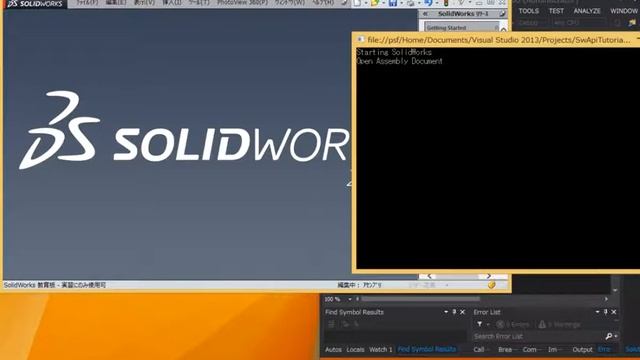Switch to the Autos tab

coord(333,349)
